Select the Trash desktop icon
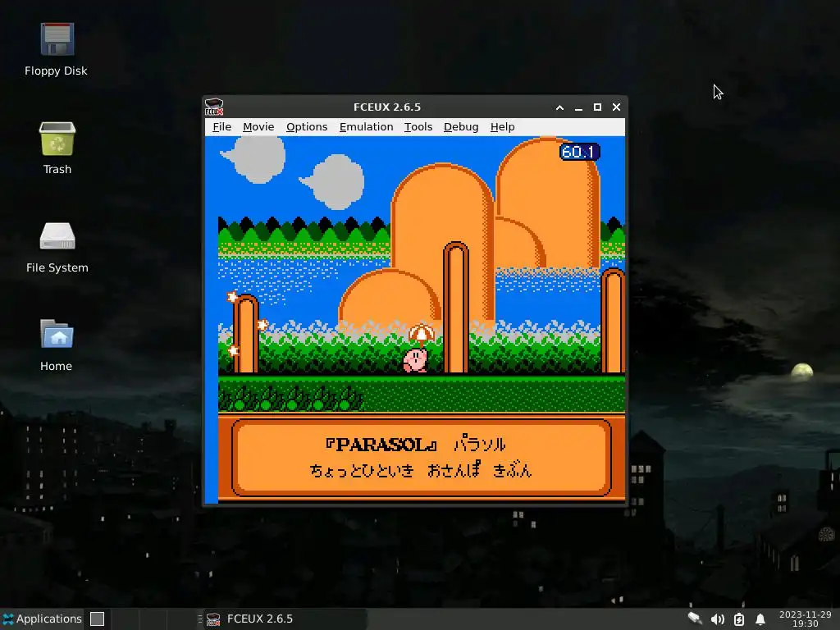 [x=57, y=148]
